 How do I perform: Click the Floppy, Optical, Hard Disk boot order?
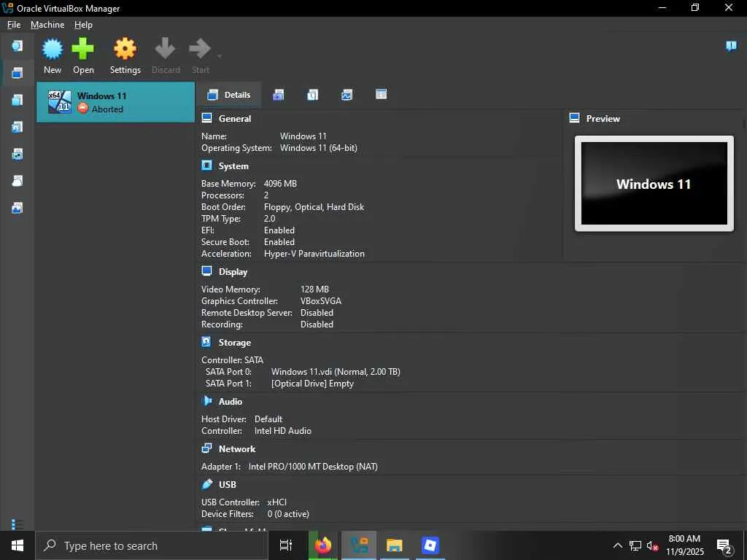click(314, 207)
